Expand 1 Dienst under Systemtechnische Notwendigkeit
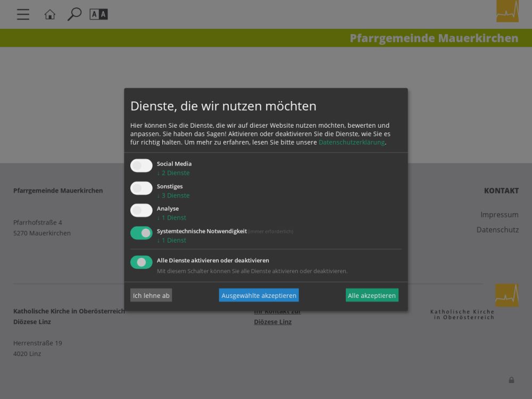 coord(172,240)
